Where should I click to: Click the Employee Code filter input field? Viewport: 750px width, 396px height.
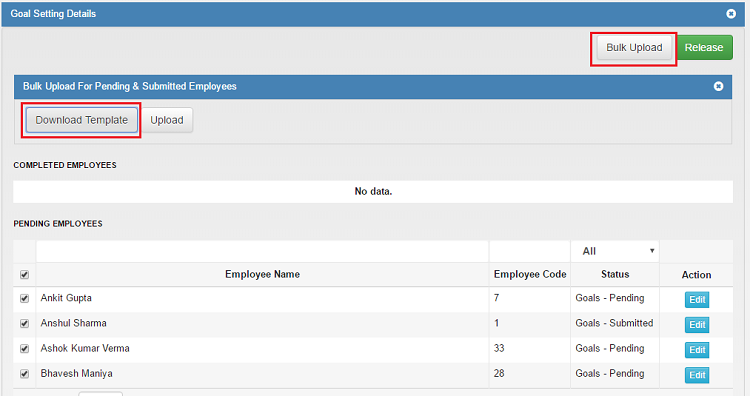coord(529,251)
